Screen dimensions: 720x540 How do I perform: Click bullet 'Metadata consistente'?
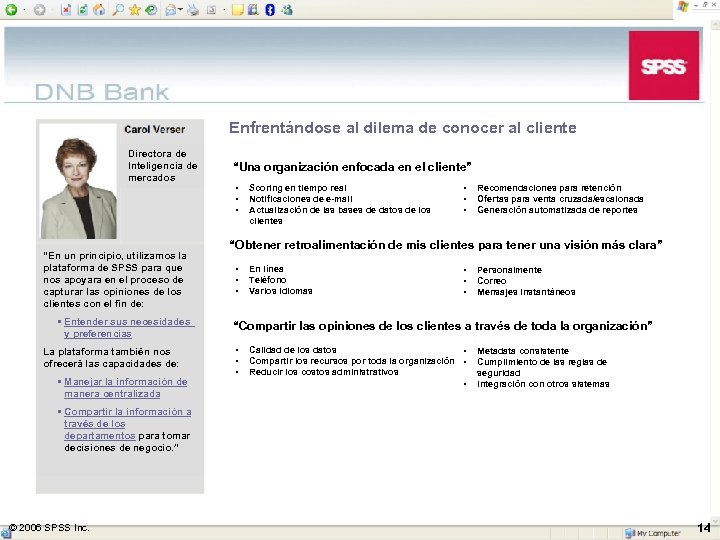pyautogui.click(x=523, y=351)
